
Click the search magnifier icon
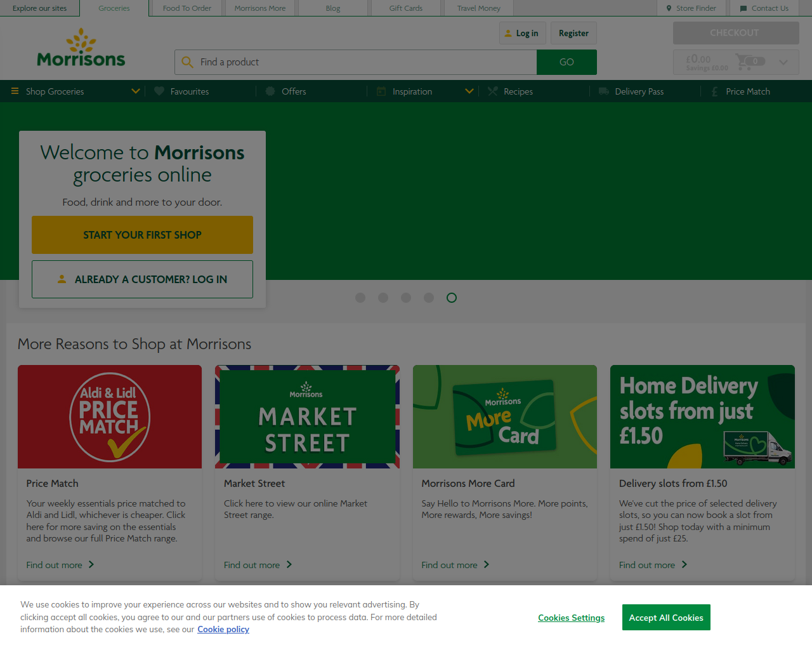[187, 62]
